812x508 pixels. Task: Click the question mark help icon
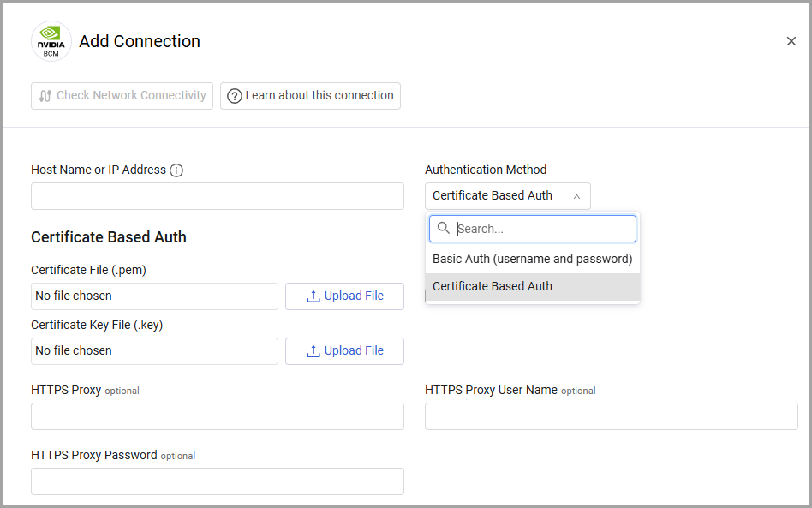pyautogui.click(x=234, y=96)
